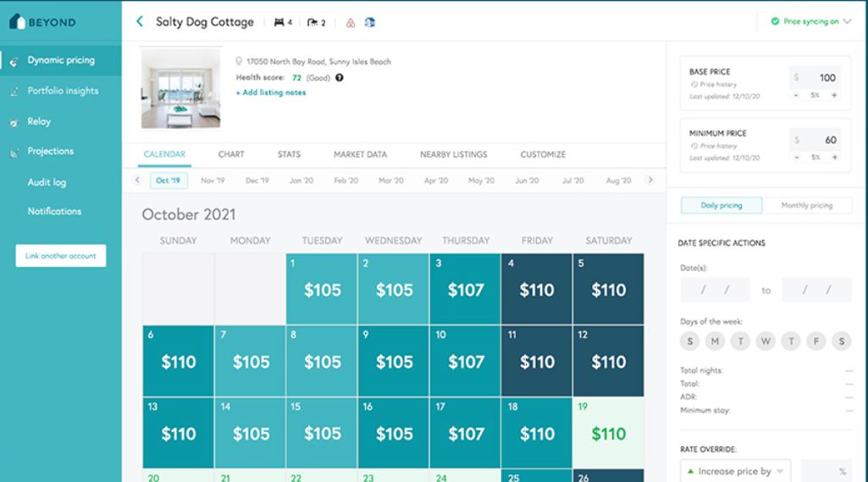Increase base price by 5%

[x=833, y=95]
